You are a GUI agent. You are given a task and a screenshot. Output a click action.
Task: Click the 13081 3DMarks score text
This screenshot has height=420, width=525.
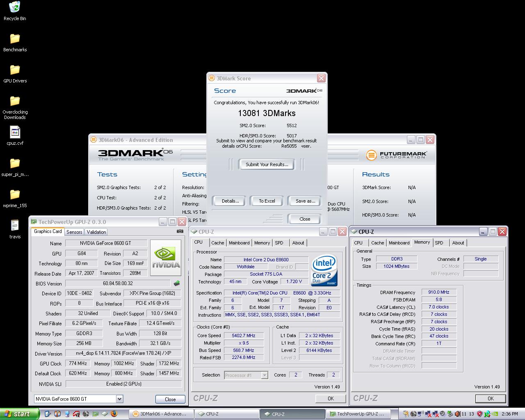tap(267, 113)
